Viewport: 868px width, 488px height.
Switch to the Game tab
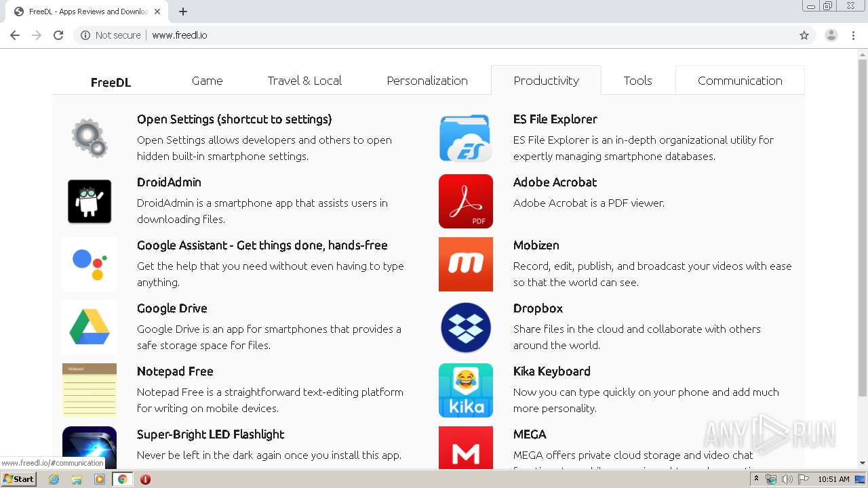click(x=207, y=81)
